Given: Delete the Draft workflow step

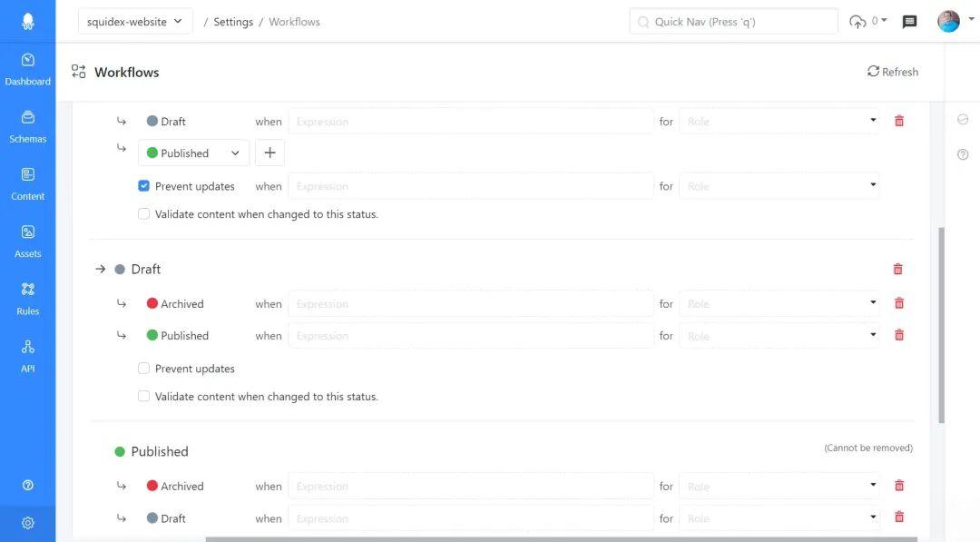Looking at the screenshot, I should pos(897,269).
